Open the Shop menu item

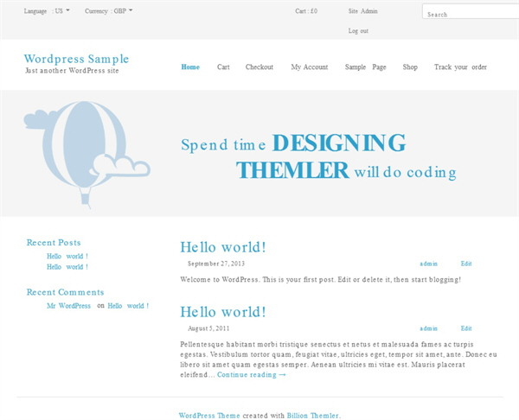pos(410,67)
